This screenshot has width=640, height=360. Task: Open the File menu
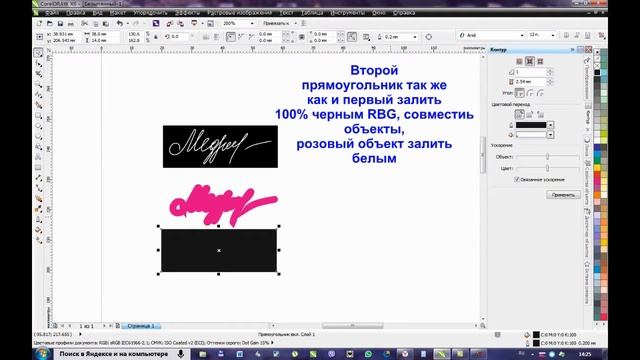pyautogui.click(x=51, y=13)
